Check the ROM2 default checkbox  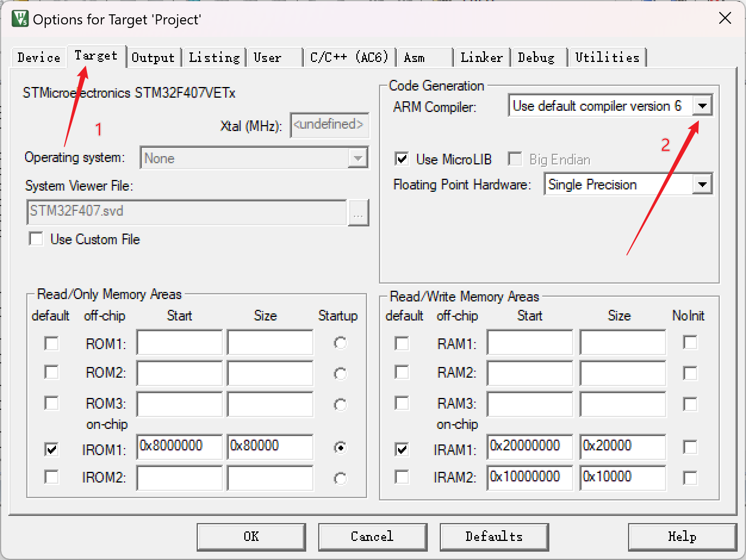click(52, 372)
